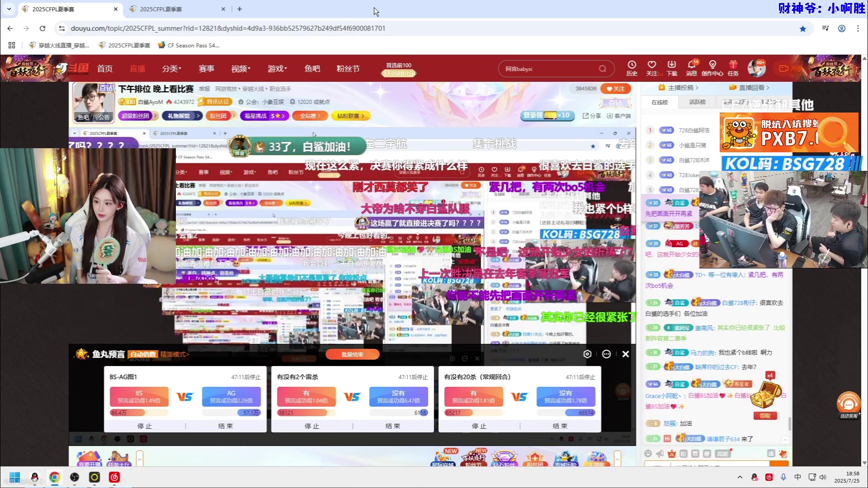
Task: Open the Chrome profile icon
Action: click(842, 28)
